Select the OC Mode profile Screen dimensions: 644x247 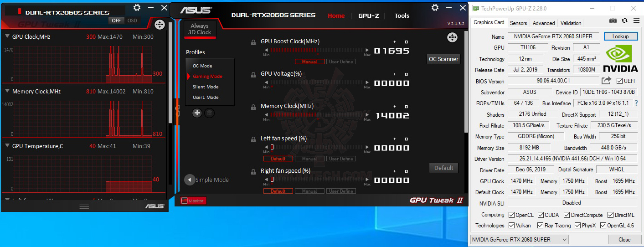point(202,66)
